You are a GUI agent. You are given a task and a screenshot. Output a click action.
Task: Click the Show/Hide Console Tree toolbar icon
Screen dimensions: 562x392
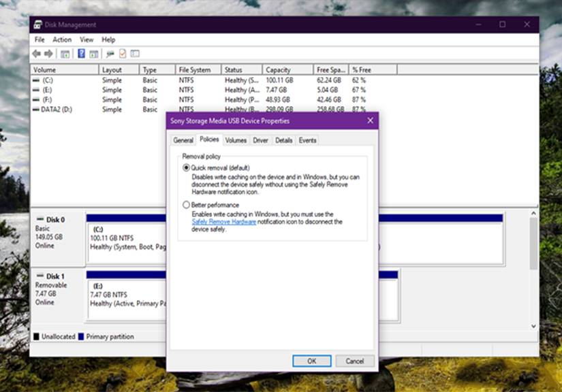(x=65, y=54)
